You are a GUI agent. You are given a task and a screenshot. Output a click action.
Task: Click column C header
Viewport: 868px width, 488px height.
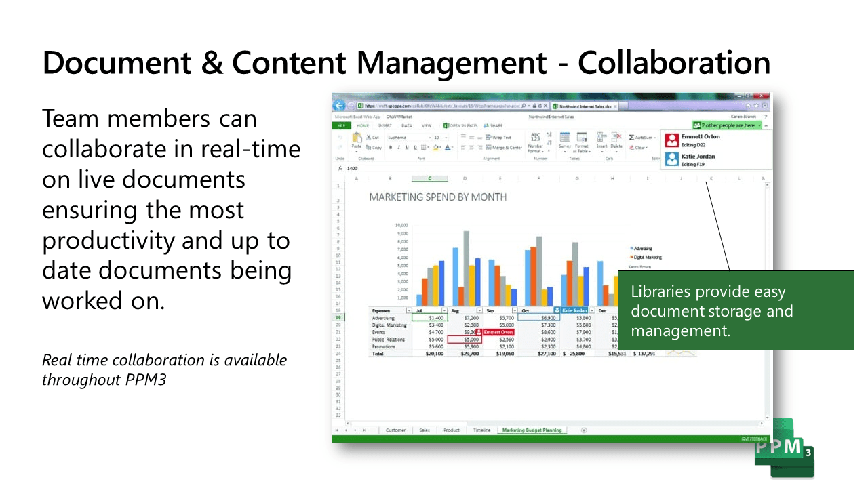[430, 178]
